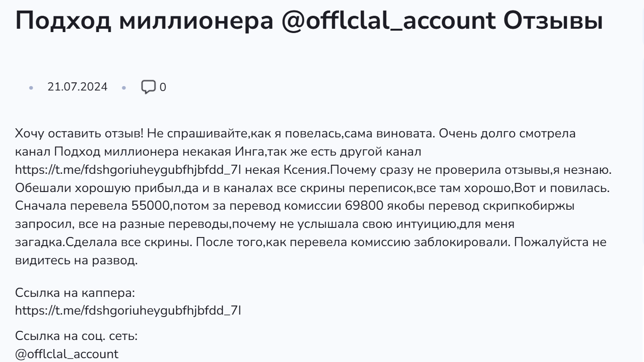Screen dimensions: 644x362
Task: Click the comment bubble icon
Action: pyautogui.click(x=148, y=87)
